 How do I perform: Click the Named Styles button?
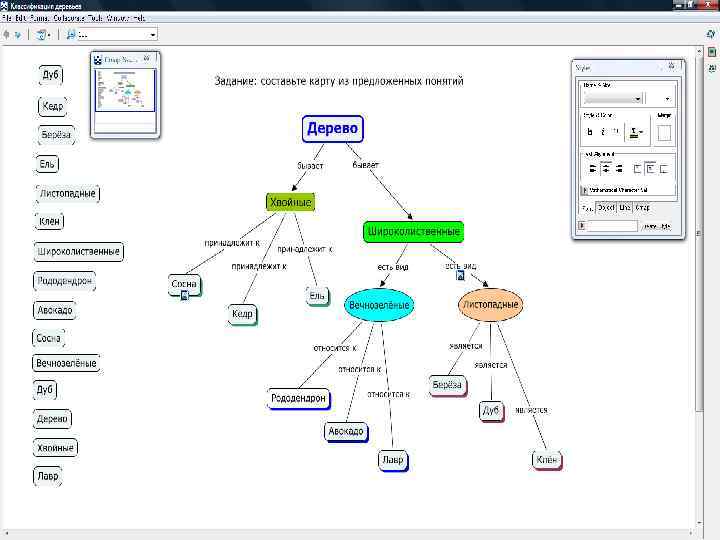click(x=658, y=226)
